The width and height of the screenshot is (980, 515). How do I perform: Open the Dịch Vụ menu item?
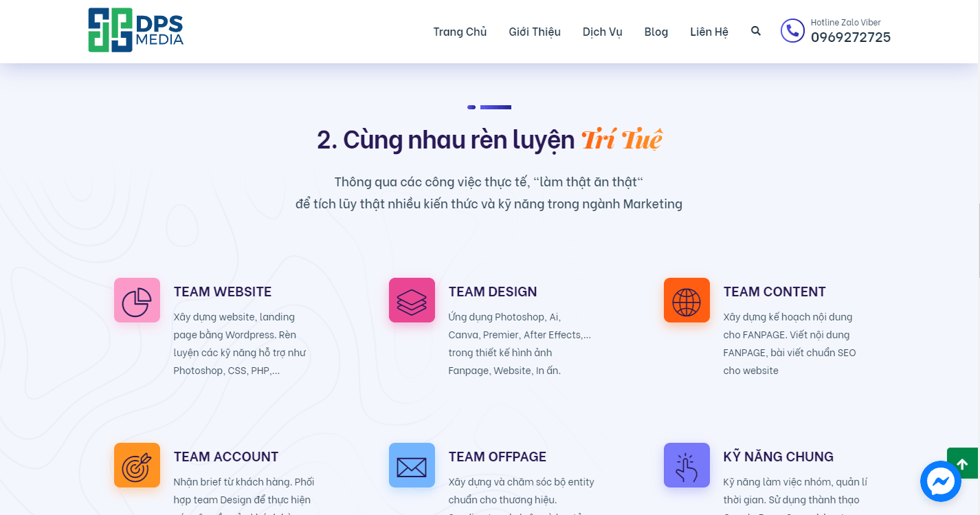pyautogui.click(x=603, y=32)
